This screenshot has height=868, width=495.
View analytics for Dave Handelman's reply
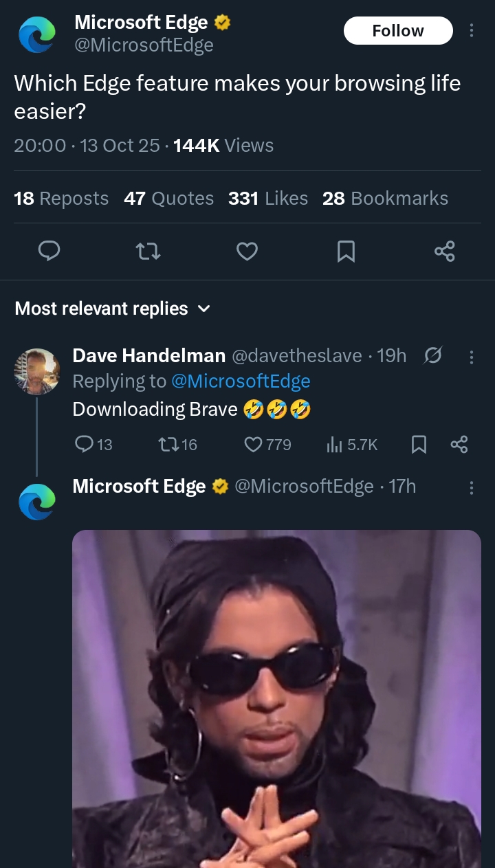pos(334,445)
